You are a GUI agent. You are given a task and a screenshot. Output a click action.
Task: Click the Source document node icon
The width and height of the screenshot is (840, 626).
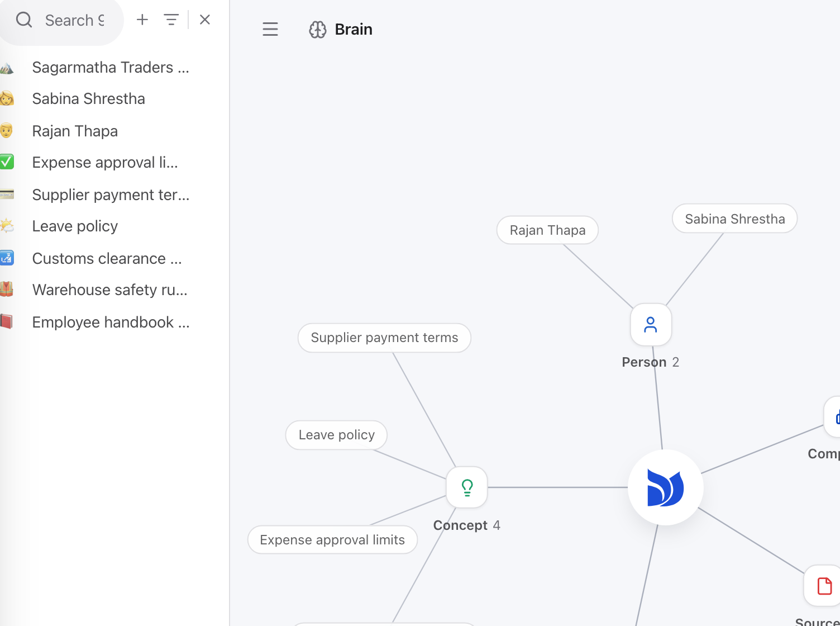[824, 586]
